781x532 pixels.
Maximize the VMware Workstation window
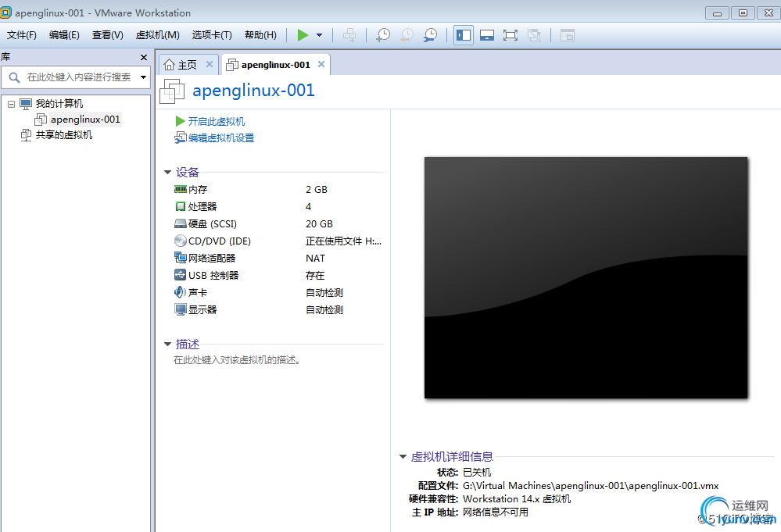click(743, 13)
